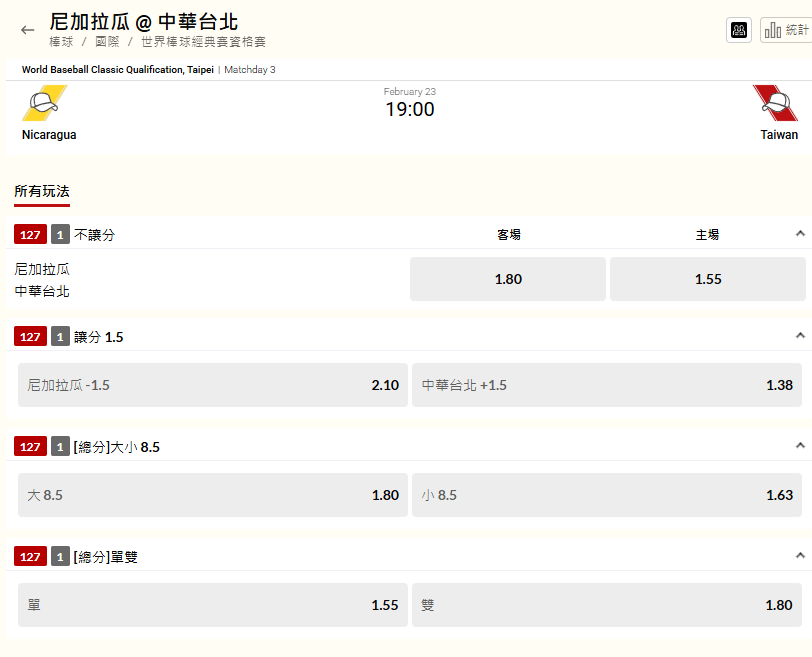Click the gray 1 badge beside 不讓分
812x657 pixels.
(60, 235)
